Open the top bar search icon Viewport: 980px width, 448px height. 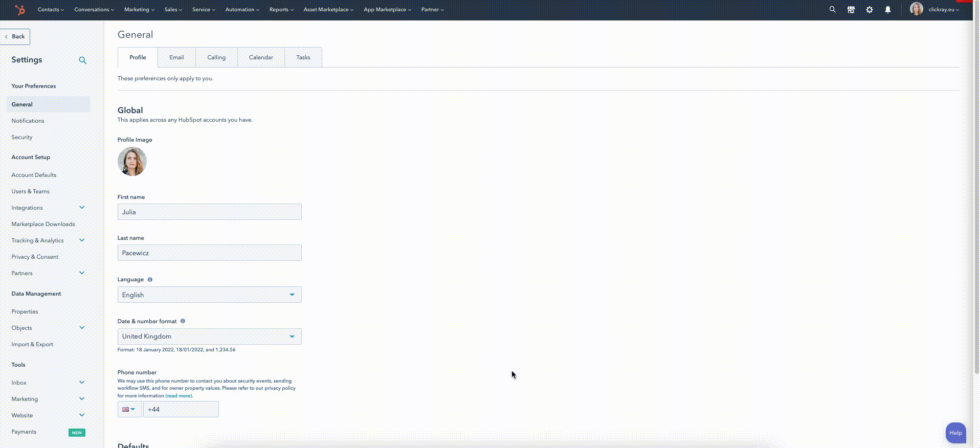point(832,10)
